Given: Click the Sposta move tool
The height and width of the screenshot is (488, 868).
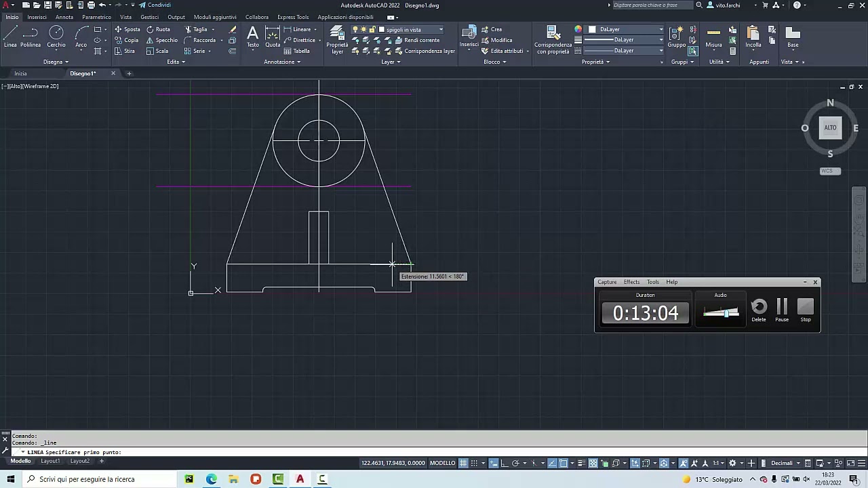Looking at the screenshot, I should point(127,29).
